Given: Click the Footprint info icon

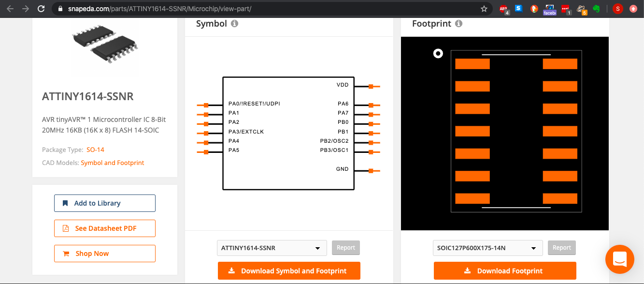Looking at the screenshot, I should [x=458, y=23].
